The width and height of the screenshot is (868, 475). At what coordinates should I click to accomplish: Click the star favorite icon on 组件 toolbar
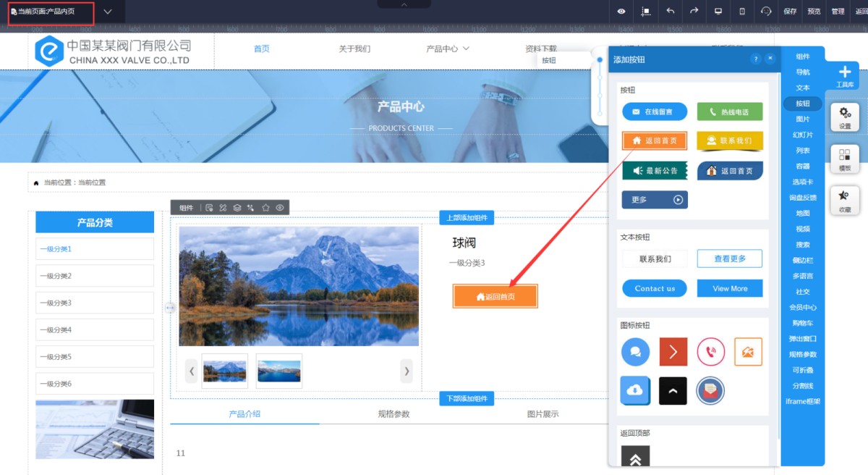pyautogui.click(x=265, y=208)
